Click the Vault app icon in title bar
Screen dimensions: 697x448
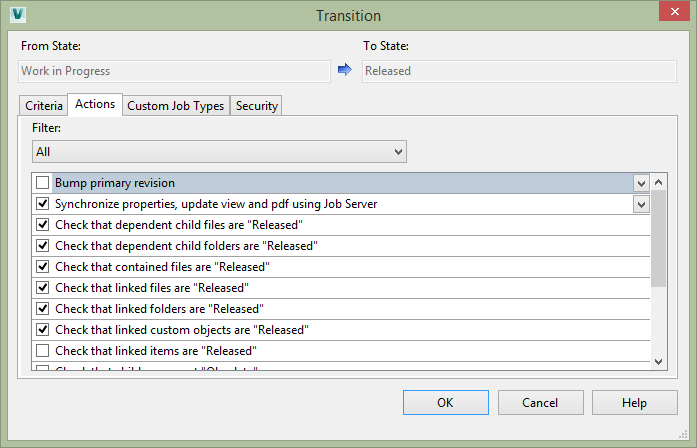[15, 15]
